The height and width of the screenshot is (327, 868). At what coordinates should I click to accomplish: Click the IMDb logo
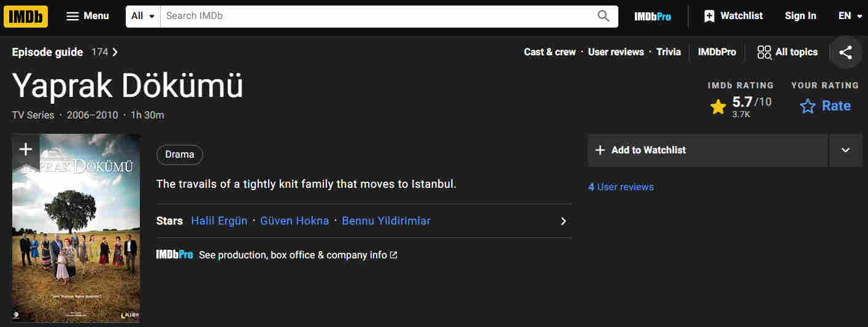(x=26, y=16)
